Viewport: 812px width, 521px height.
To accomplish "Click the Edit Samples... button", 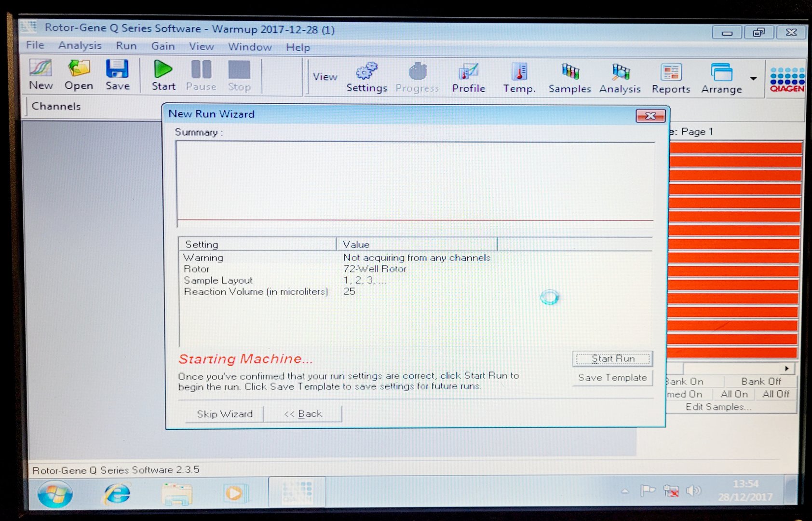I will [718, 407].
